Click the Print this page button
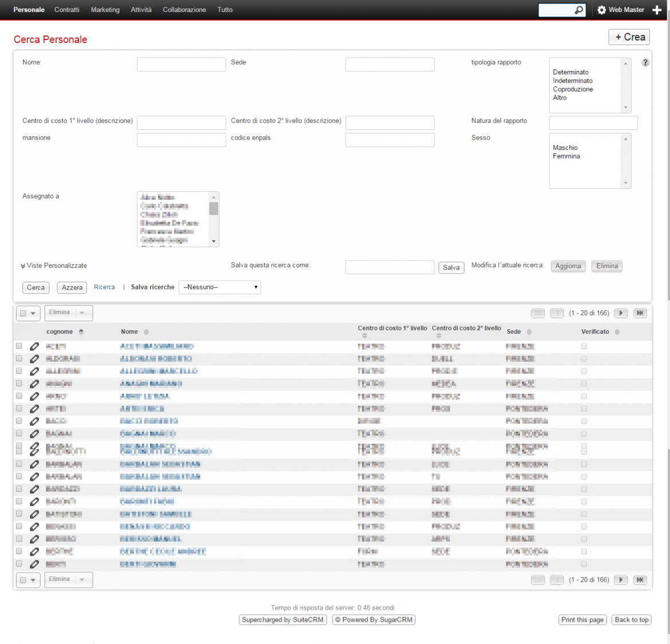 point(582,619)
